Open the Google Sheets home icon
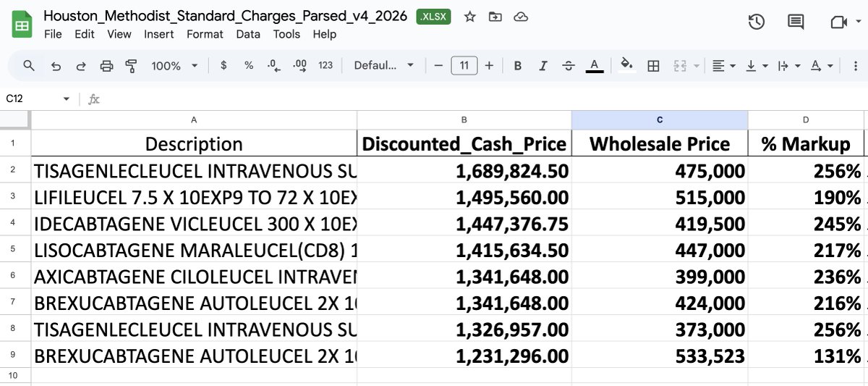The width and height of the screenshot is (868, 386). pos(22,25)
